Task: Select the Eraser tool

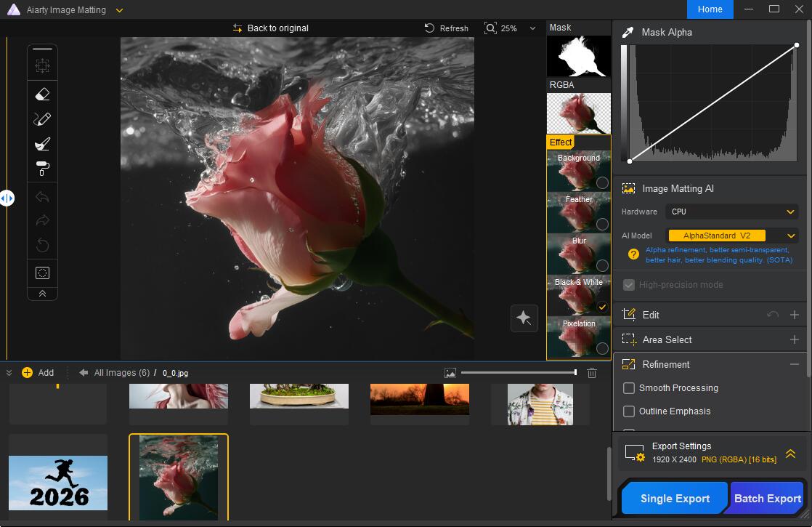Action: click(42, 94)
